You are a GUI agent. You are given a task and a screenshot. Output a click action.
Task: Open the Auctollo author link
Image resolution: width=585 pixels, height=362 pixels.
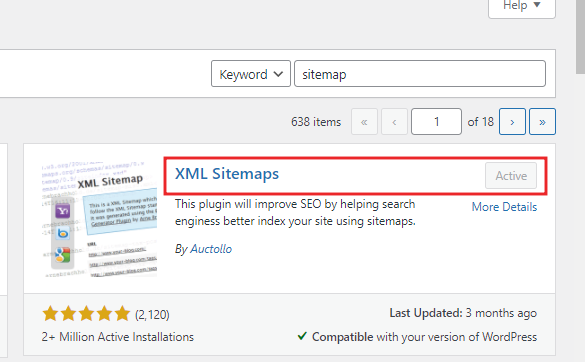click(x=211, y=249)
